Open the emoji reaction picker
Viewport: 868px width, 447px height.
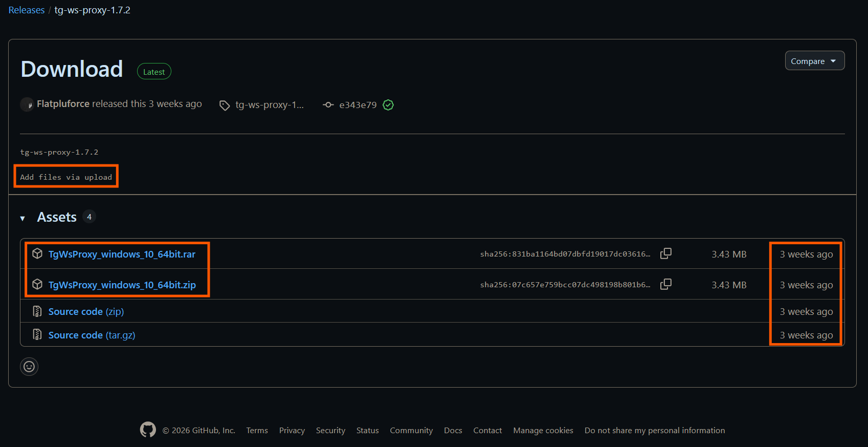(29, 367)
